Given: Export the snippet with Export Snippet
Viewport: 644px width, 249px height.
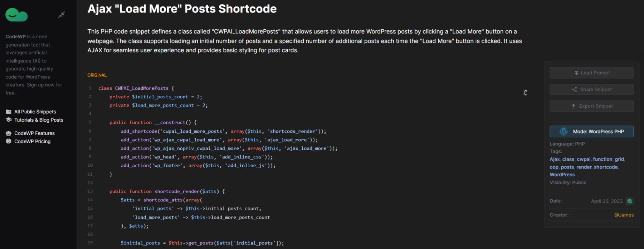Looking at the screenshot, I should point(591,106).
